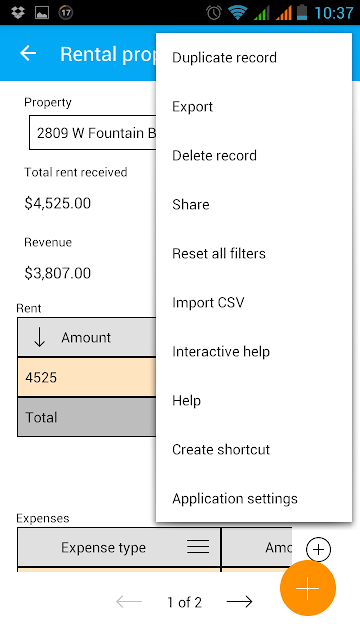Tap the back arrow in header
Image resolution: width=360 pixels, height=640 pixels.
point(28,53)
